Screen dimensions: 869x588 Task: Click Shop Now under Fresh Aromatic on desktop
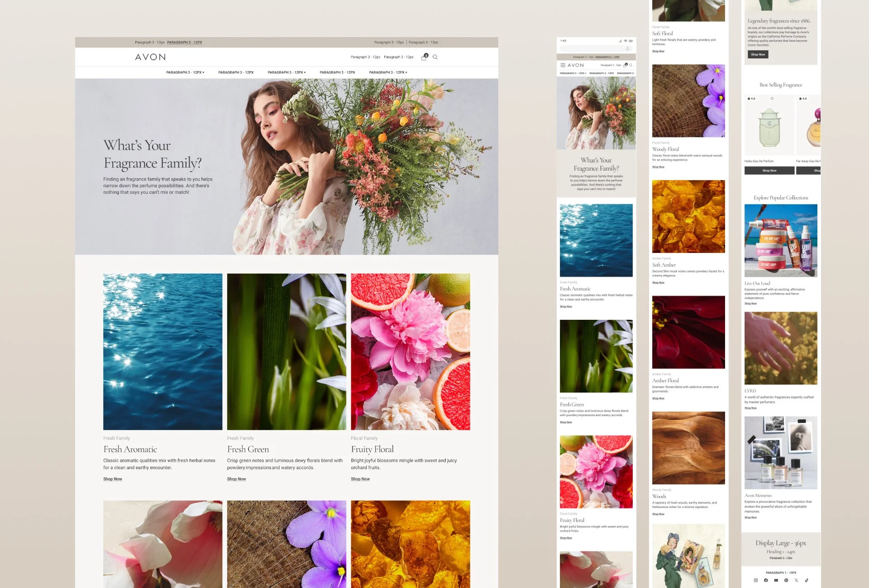coord(113,479)
